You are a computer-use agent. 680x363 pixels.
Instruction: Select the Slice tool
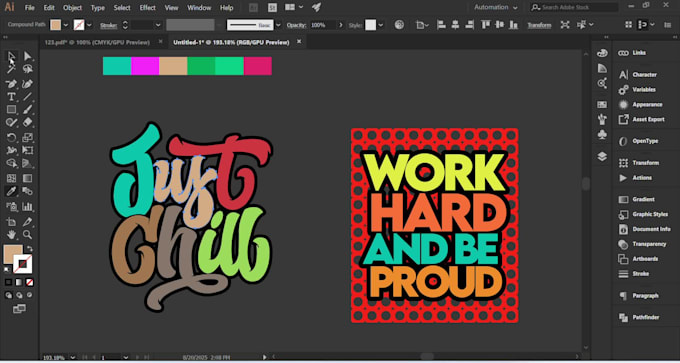point(27,222)
